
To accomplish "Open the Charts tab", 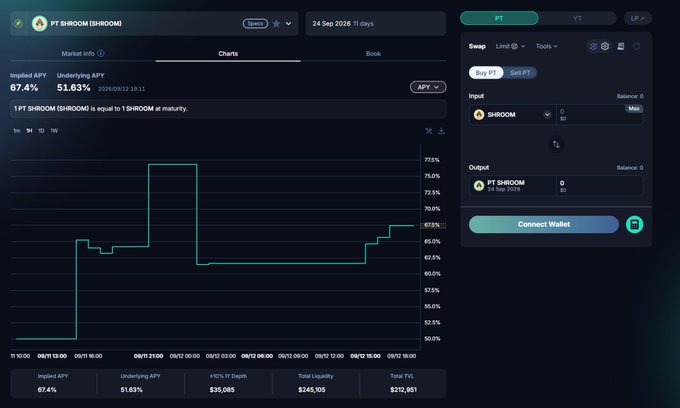I will point(228,54).
